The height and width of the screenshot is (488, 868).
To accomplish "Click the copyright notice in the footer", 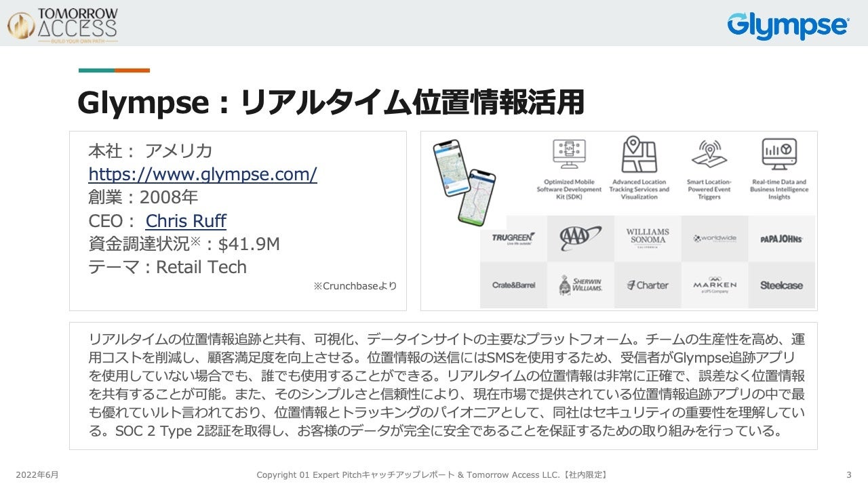I will pyautogui.click(x=431, y=475).
